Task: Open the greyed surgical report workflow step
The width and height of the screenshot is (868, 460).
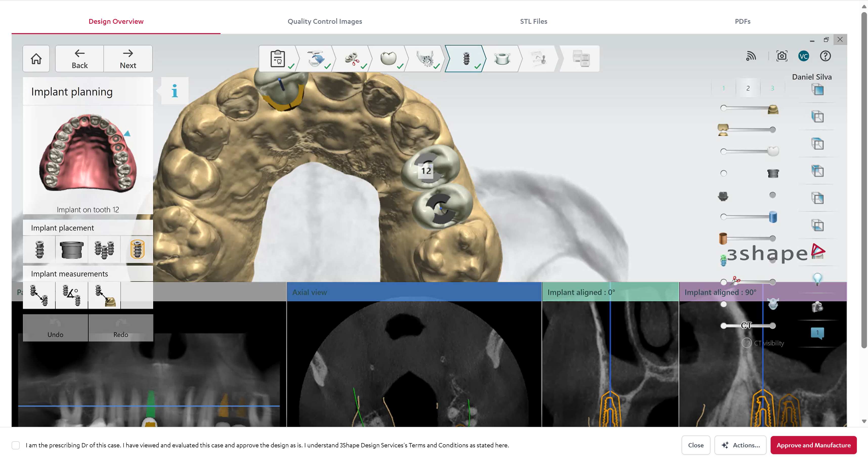Action: coord(538,59)
